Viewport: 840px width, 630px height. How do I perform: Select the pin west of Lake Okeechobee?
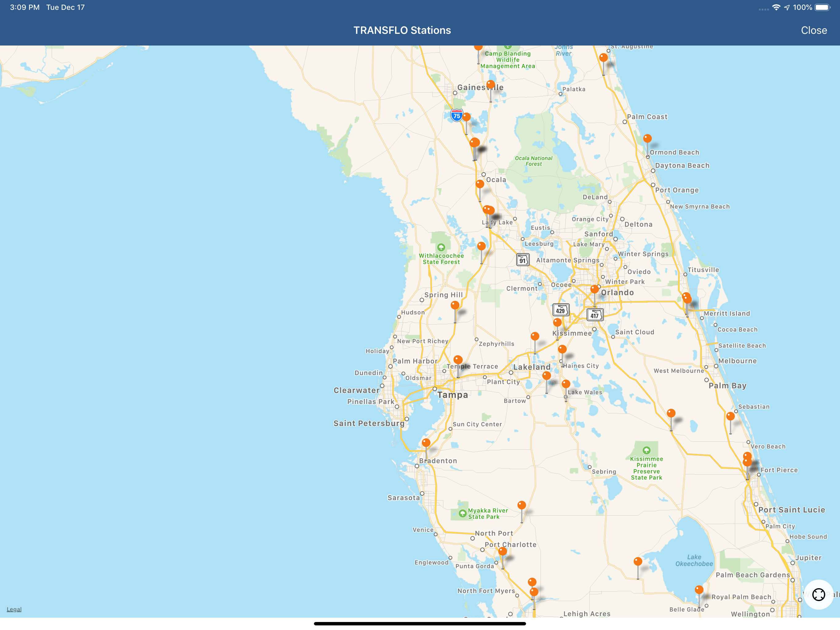pyautogui.click(x=638, y=562)
